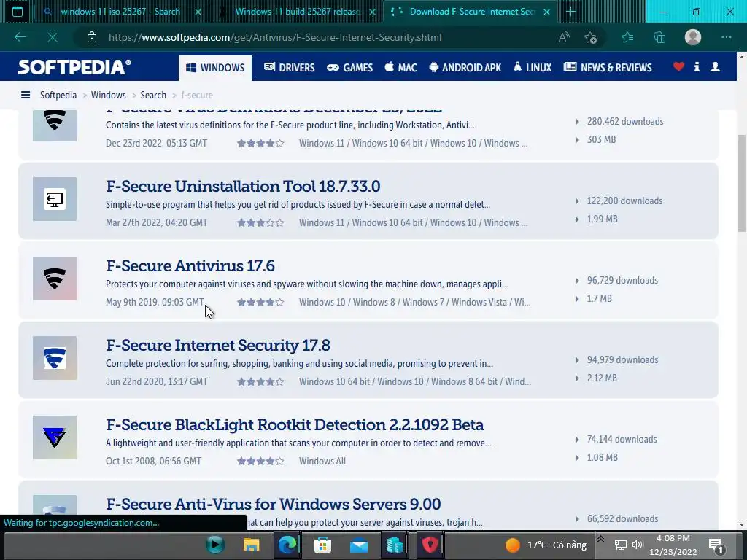This screenshot has width=747, height=560.
Task: Click '94,979 downloads' text
Action: [x=623, y=360]
